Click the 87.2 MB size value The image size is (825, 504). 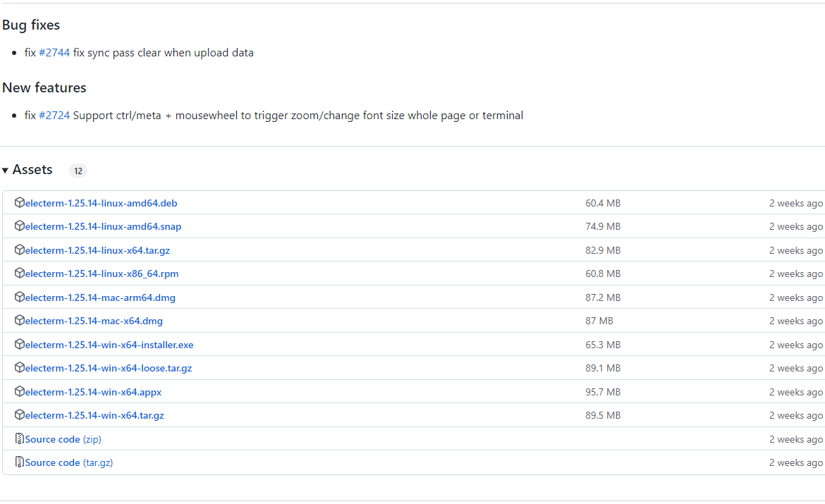pos(603,297)
